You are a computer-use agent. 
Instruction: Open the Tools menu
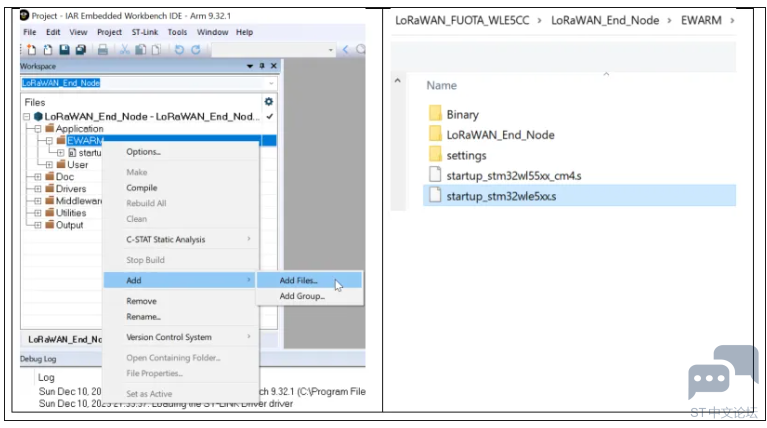[177, 32]
